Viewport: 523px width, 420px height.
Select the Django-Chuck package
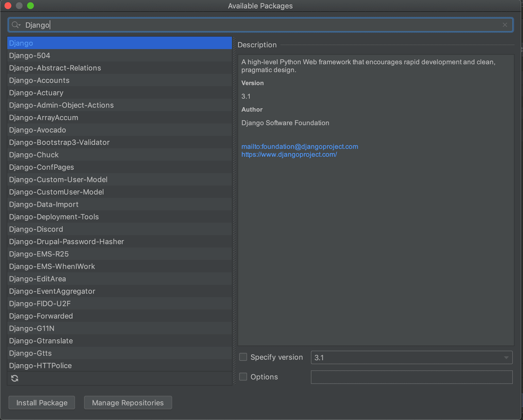point(120,155)
